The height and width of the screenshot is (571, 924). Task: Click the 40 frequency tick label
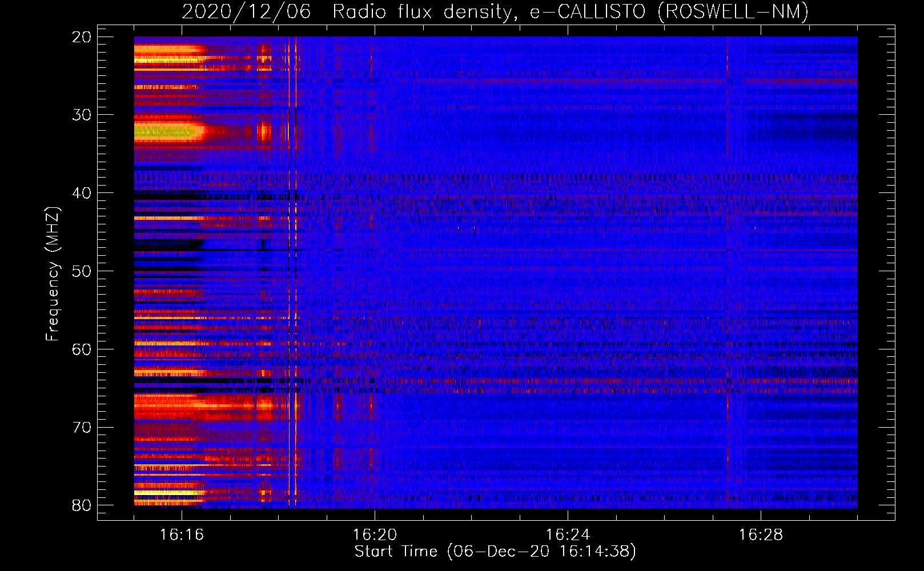tap(82, 193)
